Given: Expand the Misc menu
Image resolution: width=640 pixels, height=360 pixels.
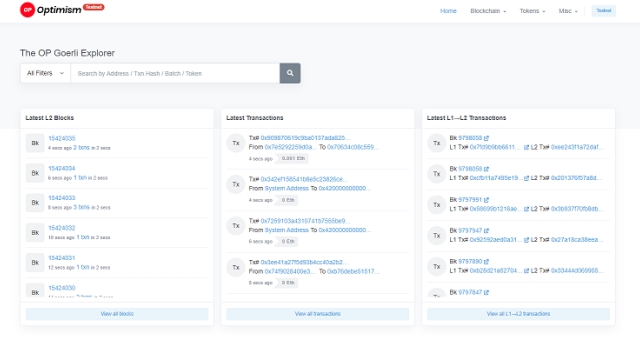Looking at the screenshot, I should (568, 11).
